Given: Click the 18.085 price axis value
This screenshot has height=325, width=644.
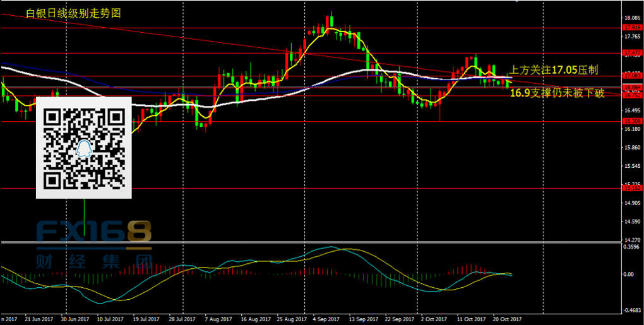Looking at the screenshot, I should click(x=632, y=18).
